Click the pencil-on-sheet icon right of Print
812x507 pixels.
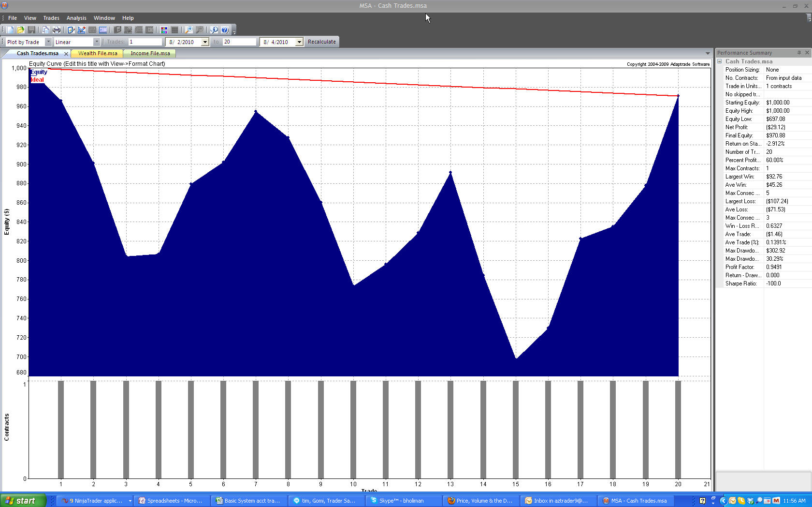point(71,30)
